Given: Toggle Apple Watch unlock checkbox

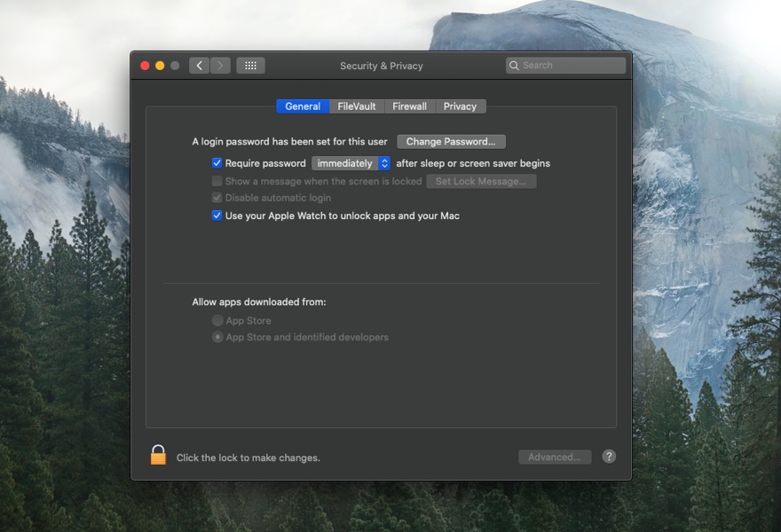Looking at the screenshot, I should click(217, 215).
